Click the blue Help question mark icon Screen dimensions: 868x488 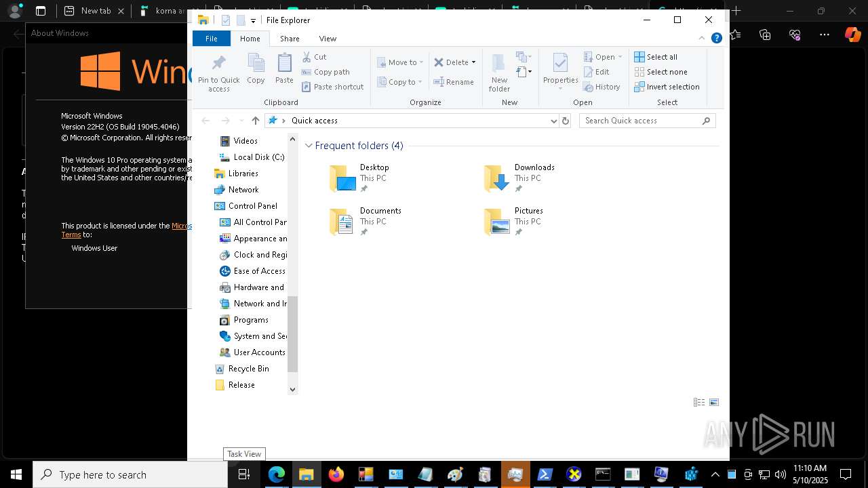(716, 39)
